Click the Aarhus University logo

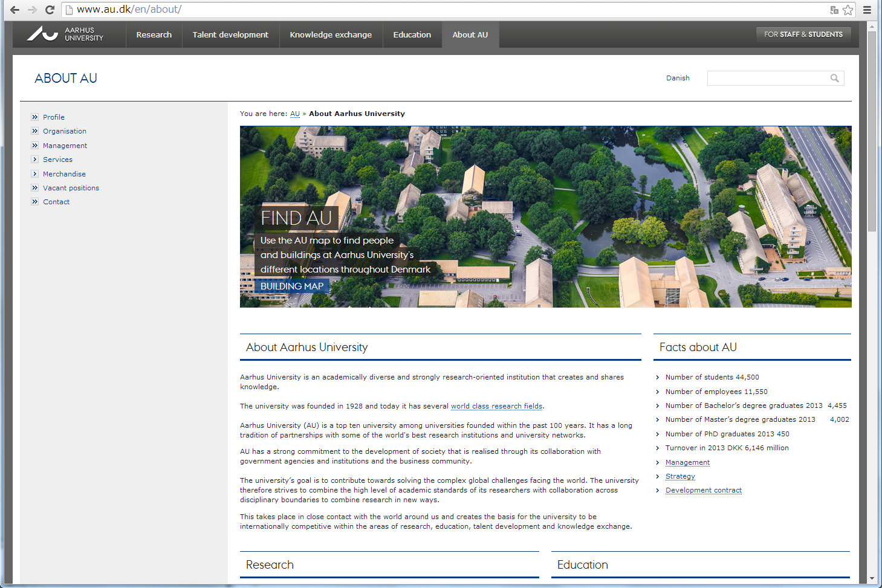tap(65, 34)
